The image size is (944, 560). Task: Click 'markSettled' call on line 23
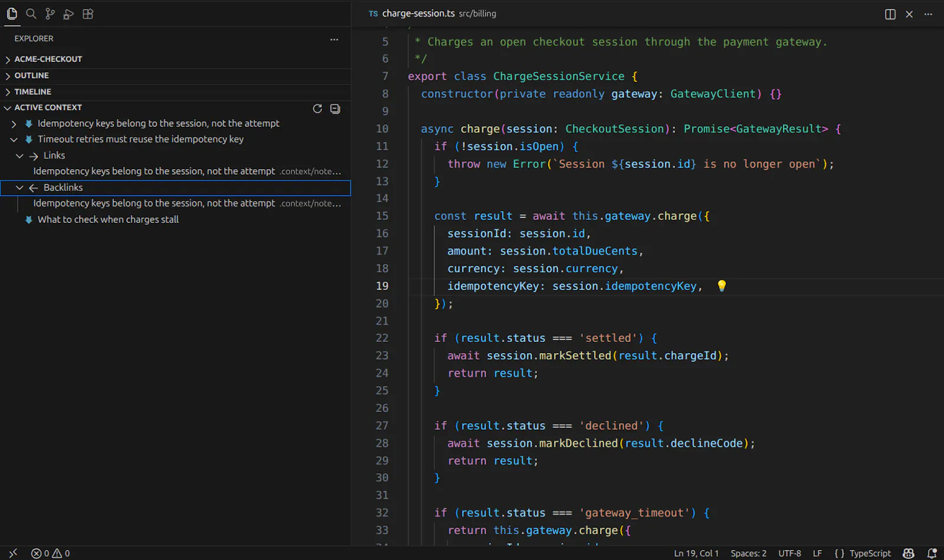[x=575, y=356]
